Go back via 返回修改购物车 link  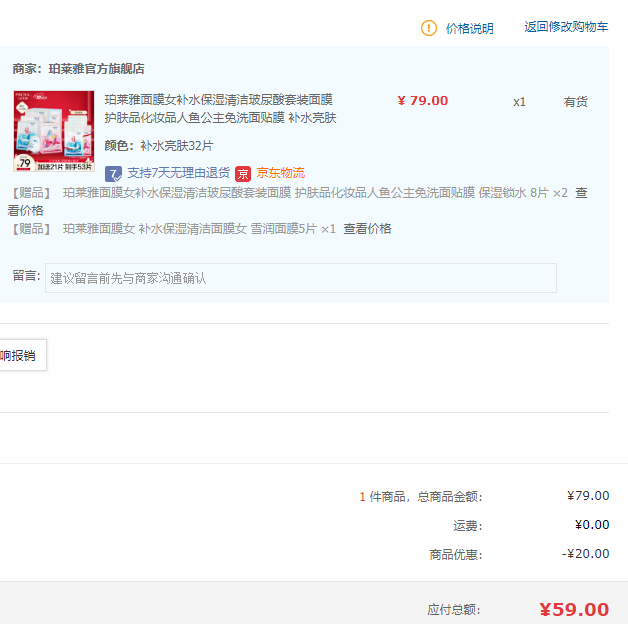(x=566, y=27)
